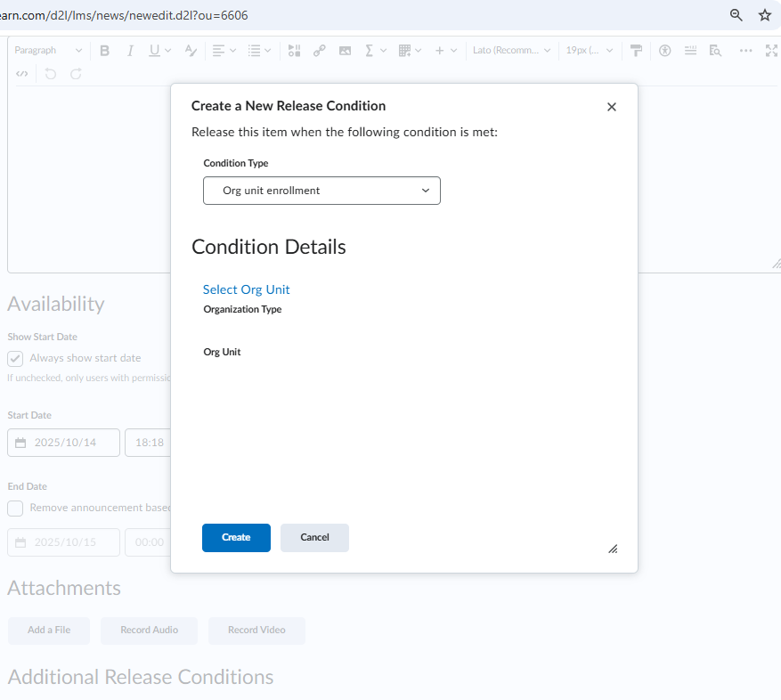The image size is (781, 700).
Task: Click the End Date 2025/10/15 field
Action: tap(64, 542)
